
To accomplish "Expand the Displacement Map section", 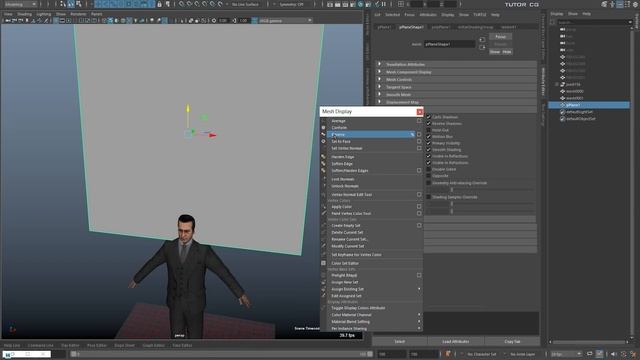I will tap(380, 102).
